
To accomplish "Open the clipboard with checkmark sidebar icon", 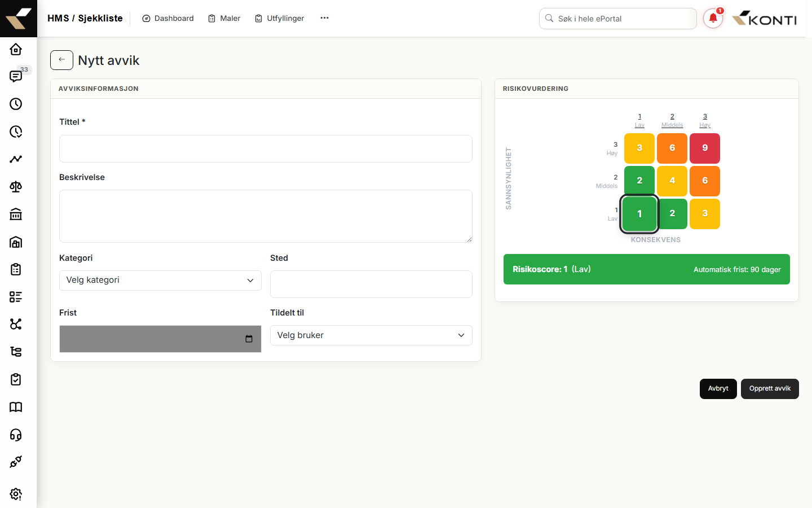I will (16, 379).
